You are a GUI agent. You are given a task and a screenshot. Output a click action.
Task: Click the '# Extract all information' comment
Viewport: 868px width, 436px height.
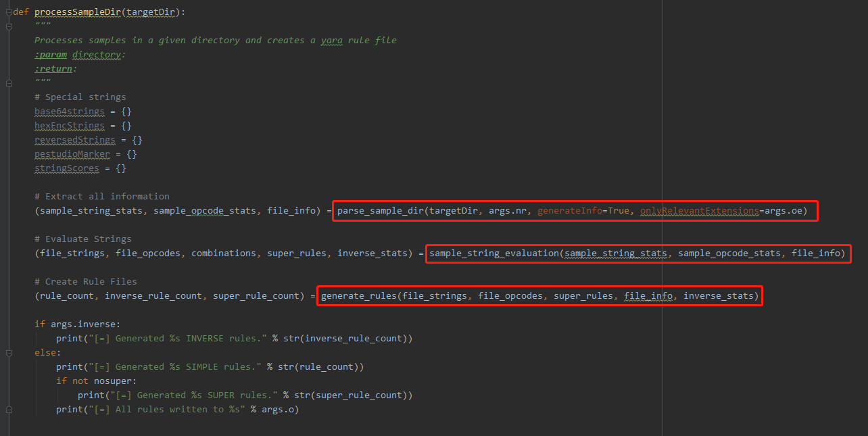click(x=102, y=197)
